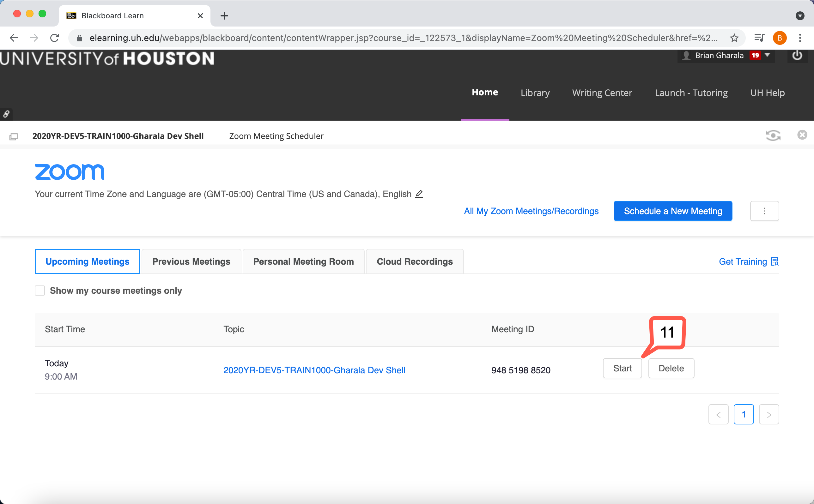The height and width of the screenshot is (504, 814).
Task: Click the Start Time column header
Action: coord(65,329)
